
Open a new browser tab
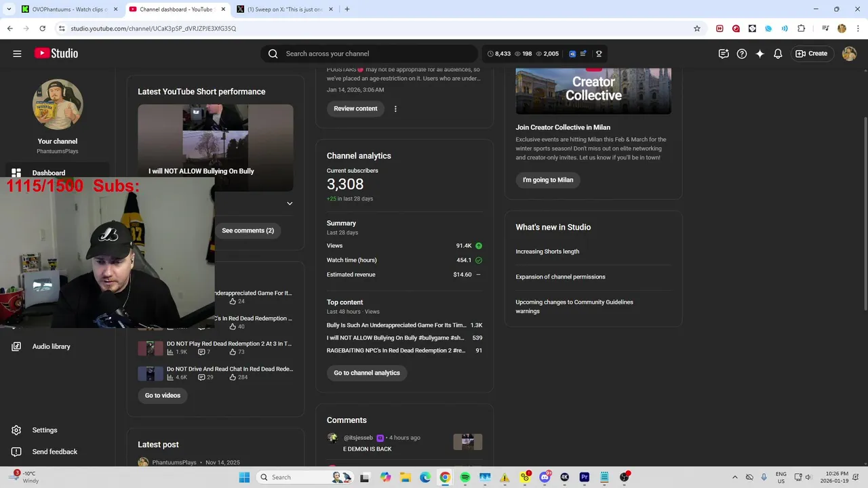(347, 9)
